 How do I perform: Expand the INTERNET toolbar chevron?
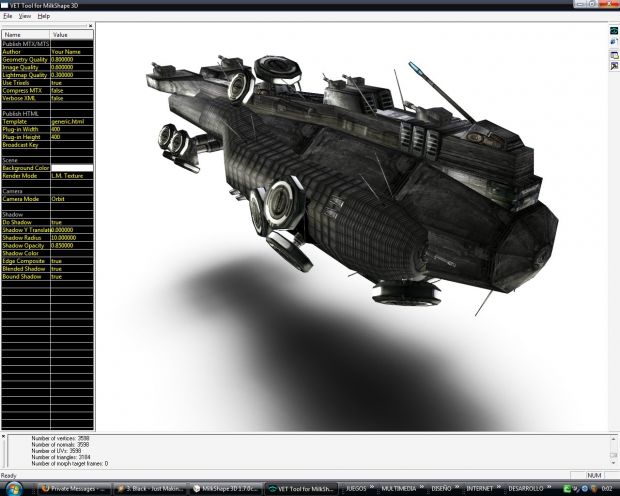[x=499, y=487]
